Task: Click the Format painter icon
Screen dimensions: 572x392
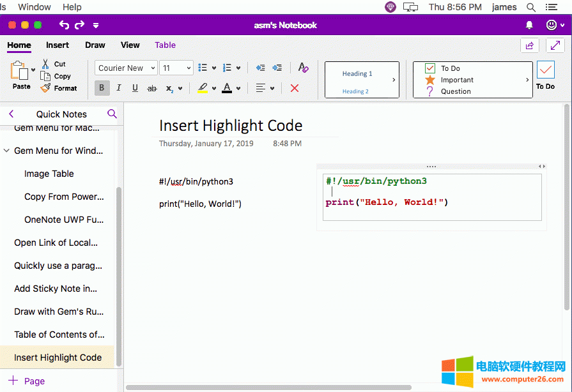Action: coord(46,88)
